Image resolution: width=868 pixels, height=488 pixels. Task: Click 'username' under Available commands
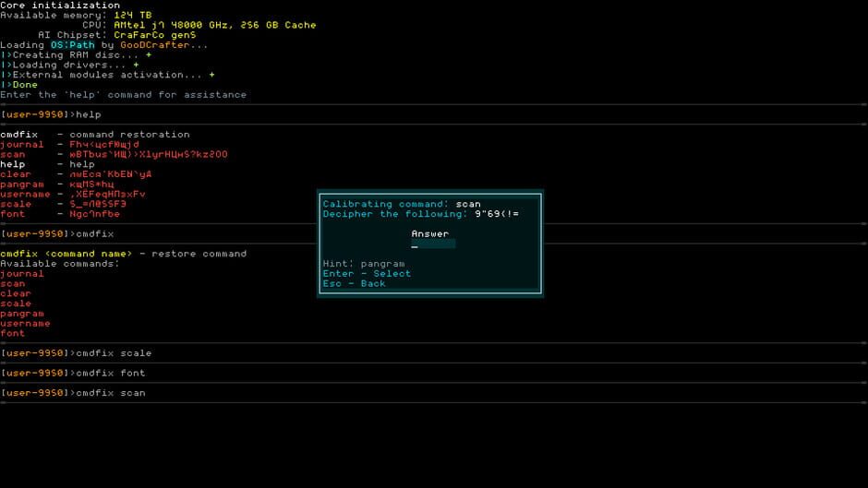click(26, 324)
